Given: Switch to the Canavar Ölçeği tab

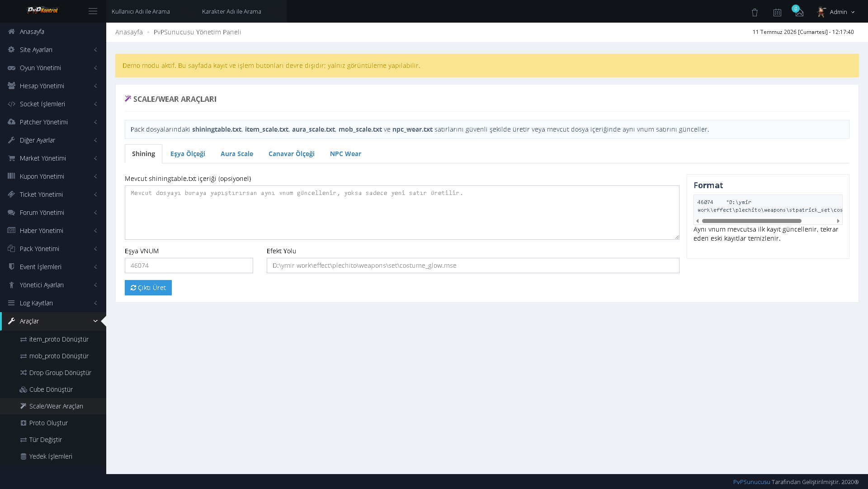Looking at the screenshot, I should click(x=292, y=154).
